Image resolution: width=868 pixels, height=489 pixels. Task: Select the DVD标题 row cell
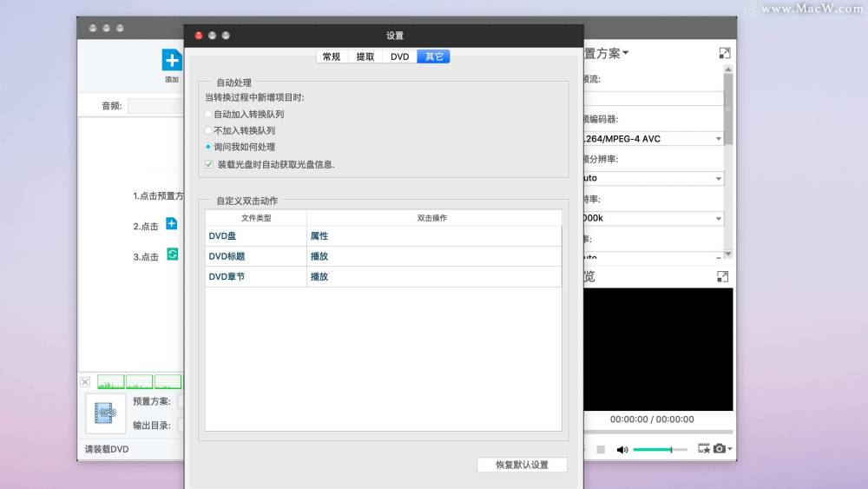tap(256, 256)
